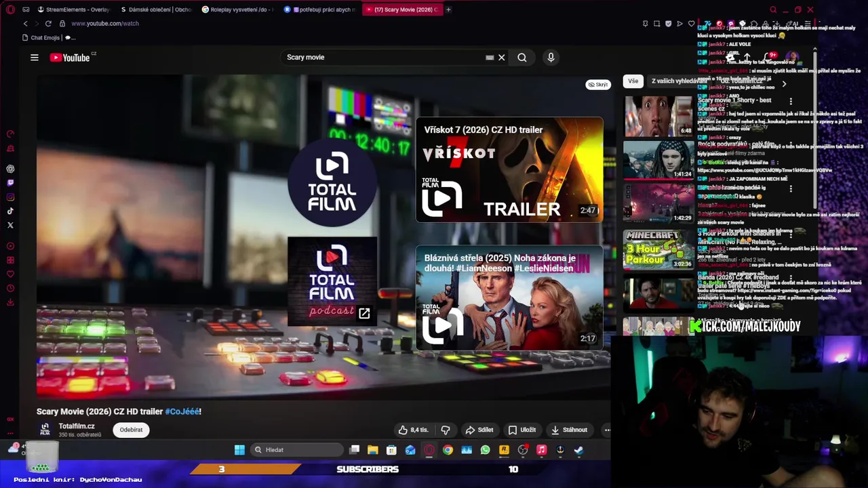The height and width of the screenshot is (488, 868).
Task: Open Apple Music from the taskbar
Action: pyautogui.click(x=541, y=450)
